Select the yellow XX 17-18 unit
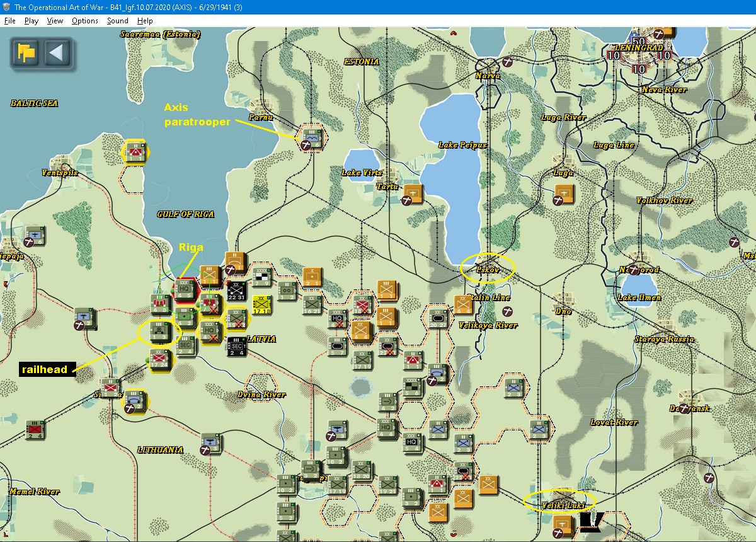Image resolution: width=756 pixels, height=542 pixels. 261,304
